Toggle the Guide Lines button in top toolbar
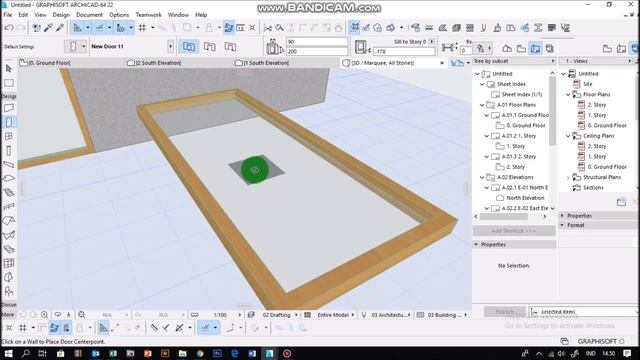 coord(78,28)
